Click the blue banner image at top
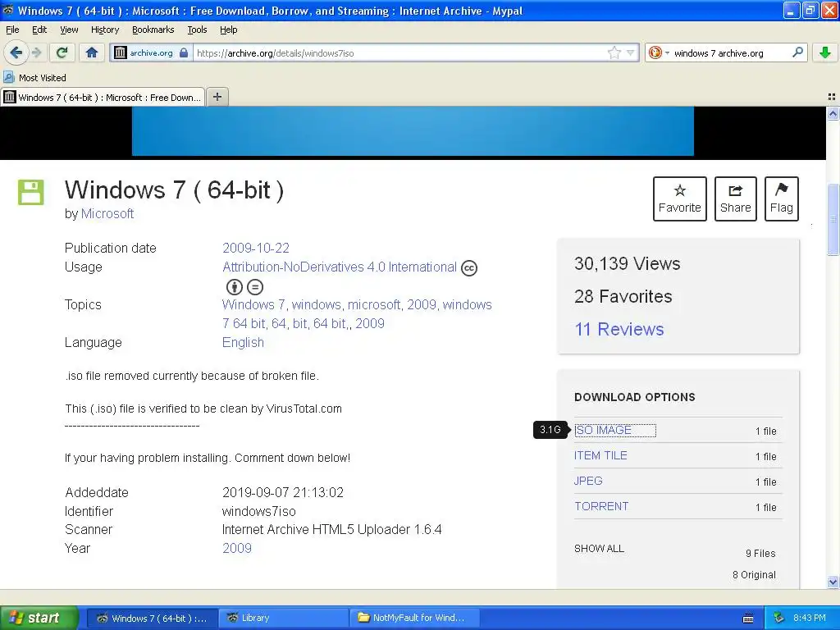The height and width of the screenshot is (630, 840). click(x=413, y=130)
